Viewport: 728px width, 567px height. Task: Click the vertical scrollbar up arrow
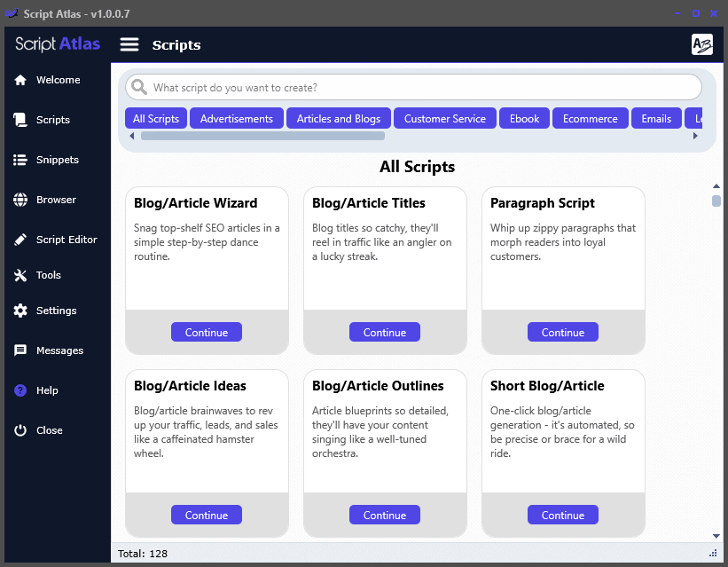[716, 186]
